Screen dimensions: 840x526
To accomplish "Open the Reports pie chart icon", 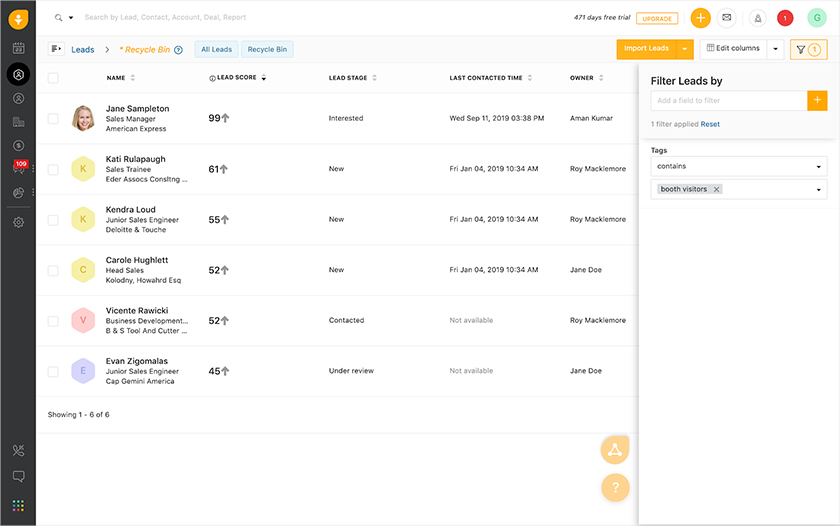I will pyautogui.click(x=18, y=192).
